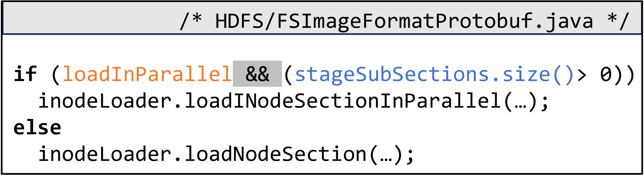The image size is (644, 175).
Task: Click inodeLoader on the line below if
Action: 105,101
